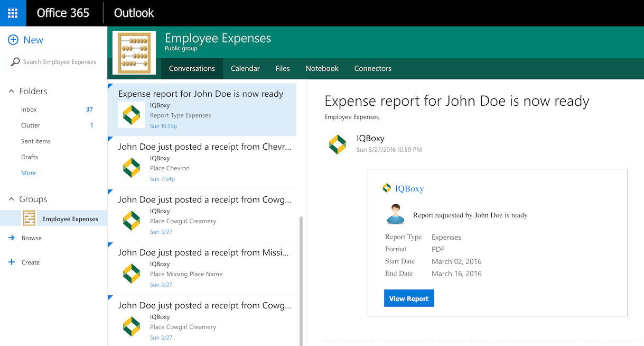Switch to the Conversations tab
The height and width of the screenshot is (346, 644).
click(192, 68)
